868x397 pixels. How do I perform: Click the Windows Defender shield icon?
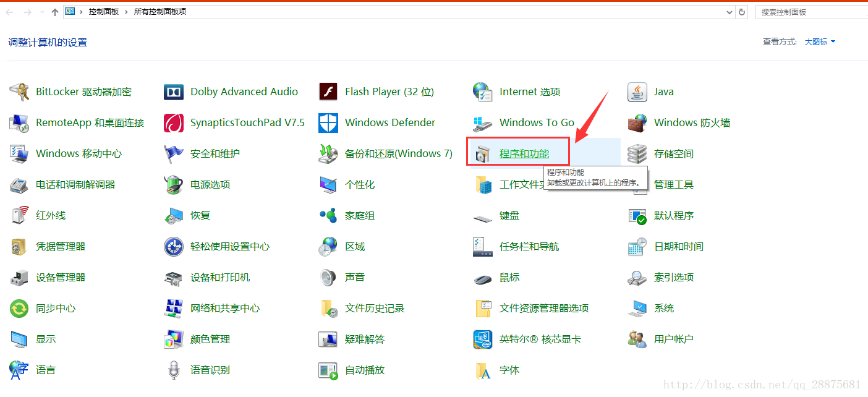click(x=328, y=122)
